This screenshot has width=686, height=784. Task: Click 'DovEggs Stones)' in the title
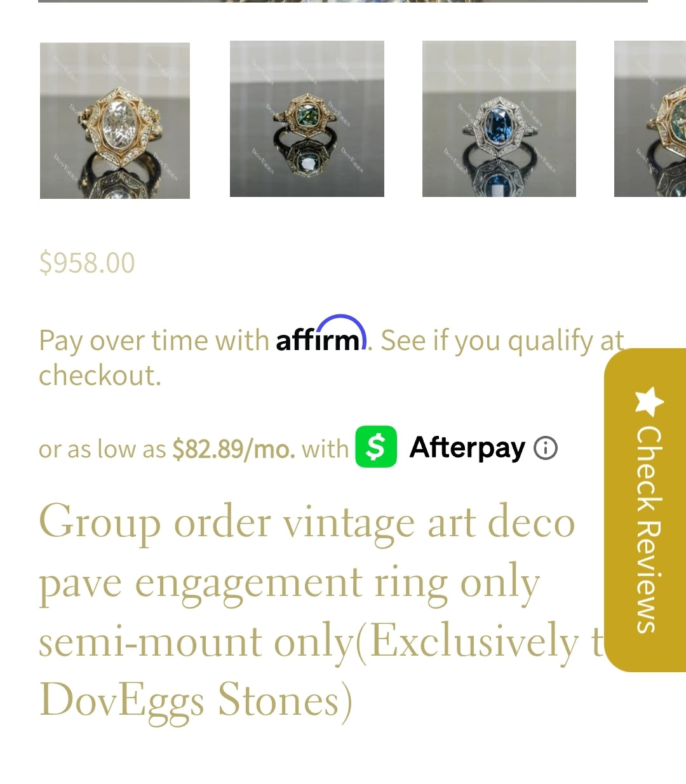(x=196, y=701)
